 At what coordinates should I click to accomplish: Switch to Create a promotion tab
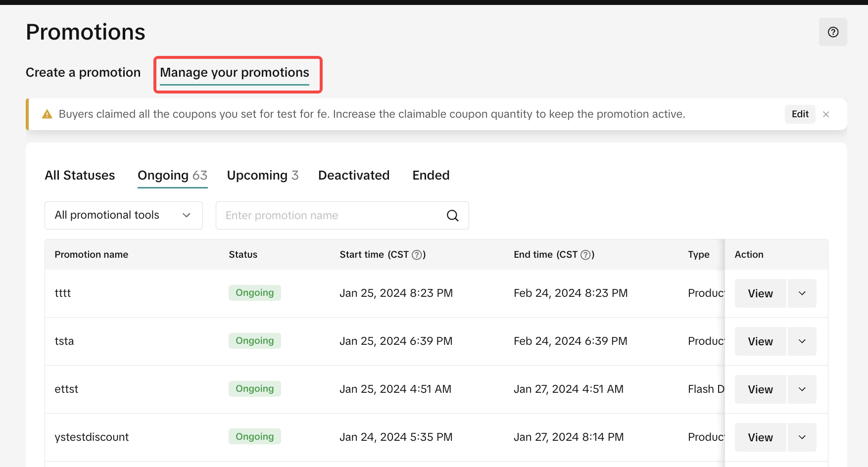point(83,73)
